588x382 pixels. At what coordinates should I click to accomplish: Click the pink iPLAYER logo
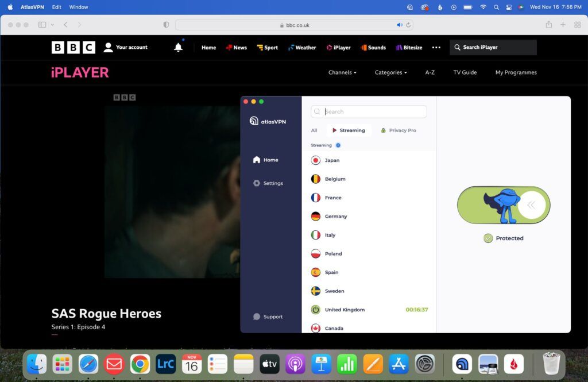click(80, 72)
